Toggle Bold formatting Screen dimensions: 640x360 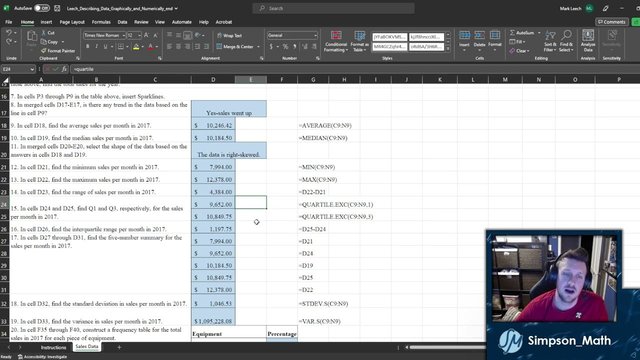pyautogui.click(x=87, y=47)
